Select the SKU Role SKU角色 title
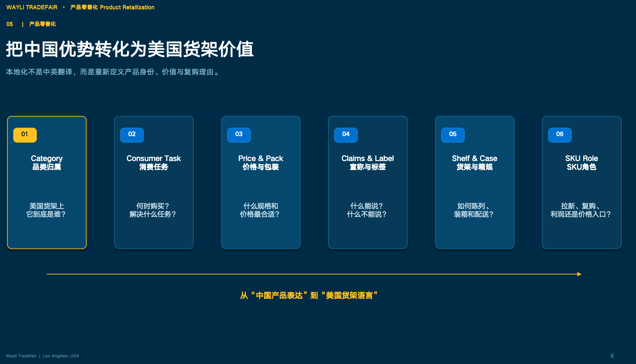This screenshot has height=364, width=636. [582, 163]
